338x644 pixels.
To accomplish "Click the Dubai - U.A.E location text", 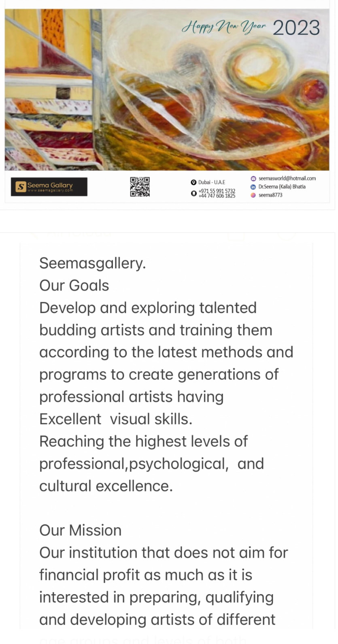I will 211,182.
